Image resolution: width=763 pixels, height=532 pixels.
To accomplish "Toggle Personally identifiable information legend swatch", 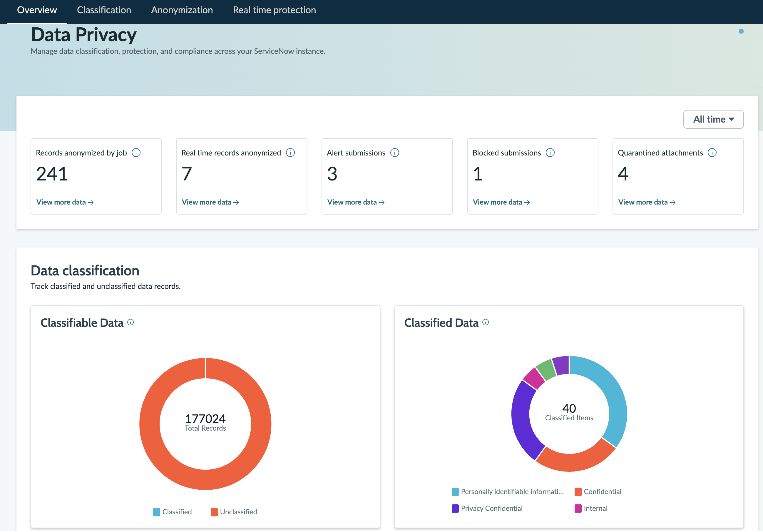I will tap(455, 492).
